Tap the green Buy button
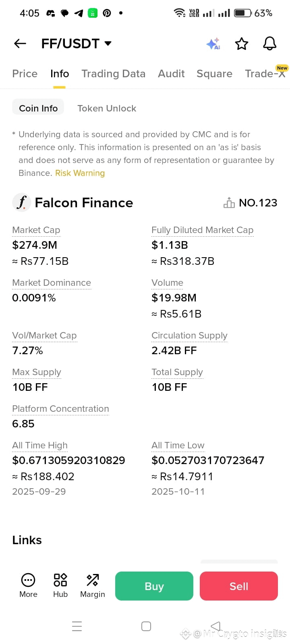Viewport: 290px width, 644px height. tap(154, 586)
